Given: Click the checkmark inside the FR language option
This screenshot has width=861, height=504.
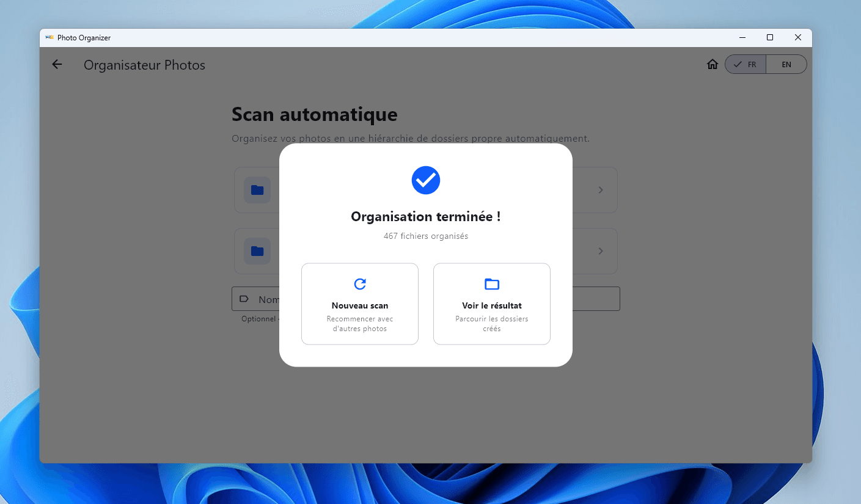Looking at the screenshot, I should click(738, 65).
